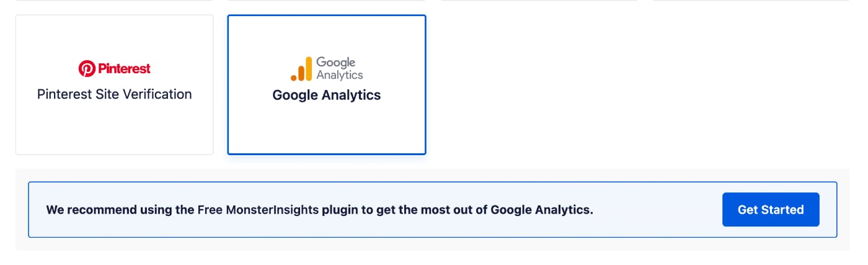Click the MonsterInsights notice box between text and button
This screenshot has width=868, height=265.
(657, 210)
